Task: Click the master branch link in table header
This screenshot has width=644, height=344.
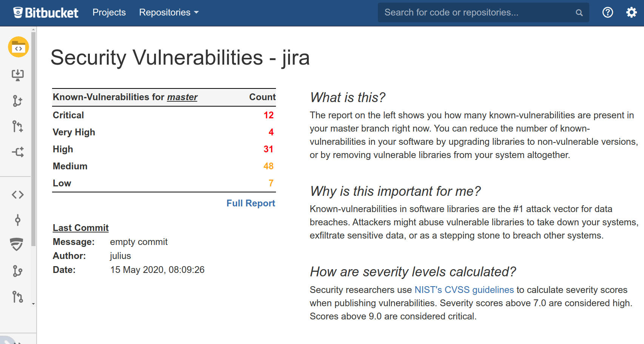Action: (x=182, y=97)
